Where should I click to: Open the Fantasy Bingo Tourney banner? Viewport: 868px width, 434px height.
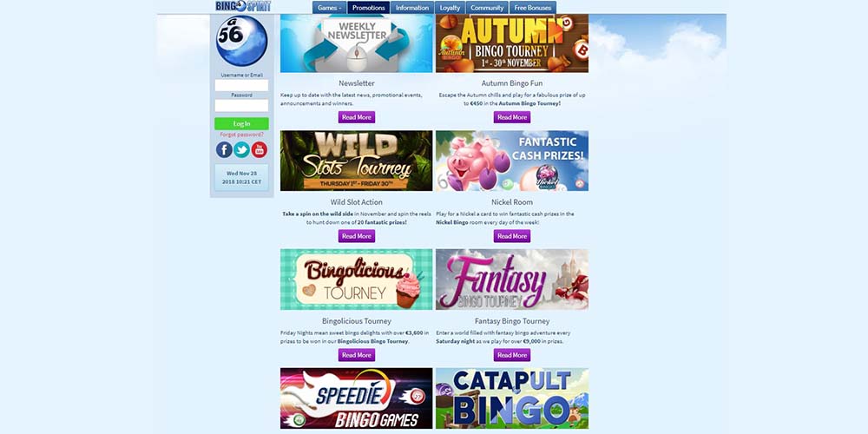point(512,279)
